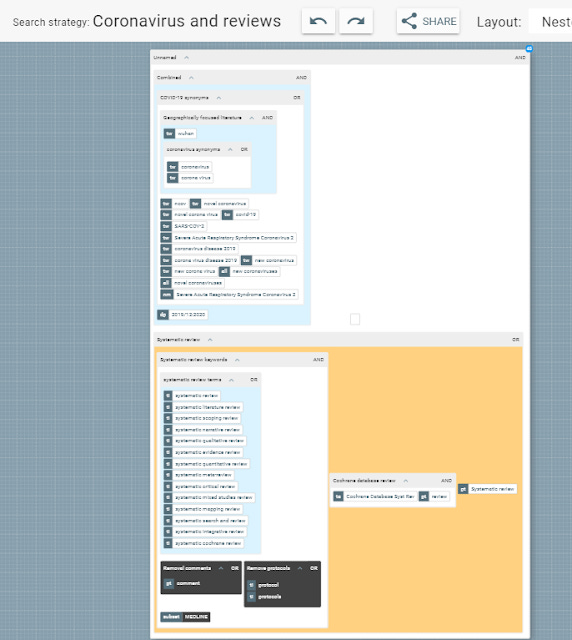This screenshot has width=572, height=640.
Task: Share the search strategy
Action: point(428,21)
